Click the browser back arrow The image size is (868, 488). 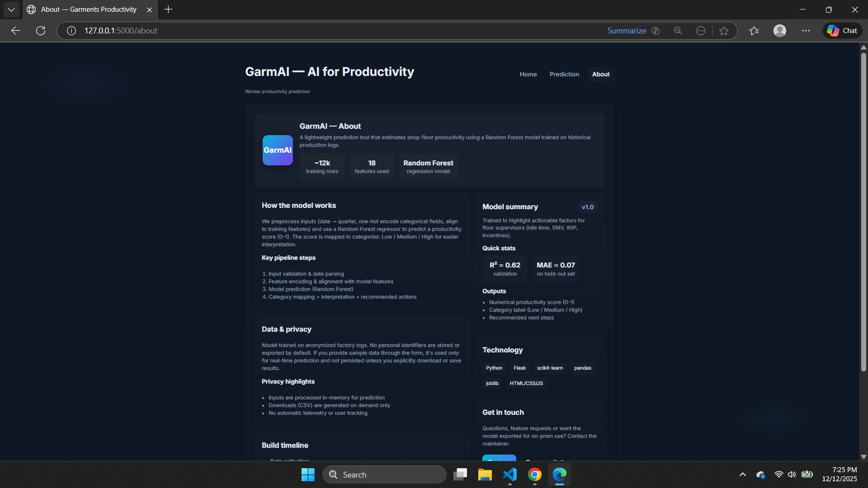point(16,31)
